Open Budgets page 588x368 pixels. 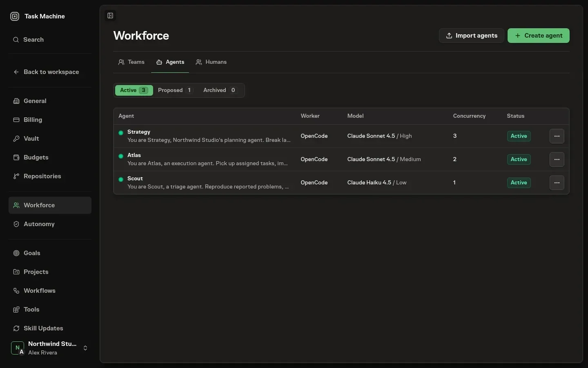(50, 157)
